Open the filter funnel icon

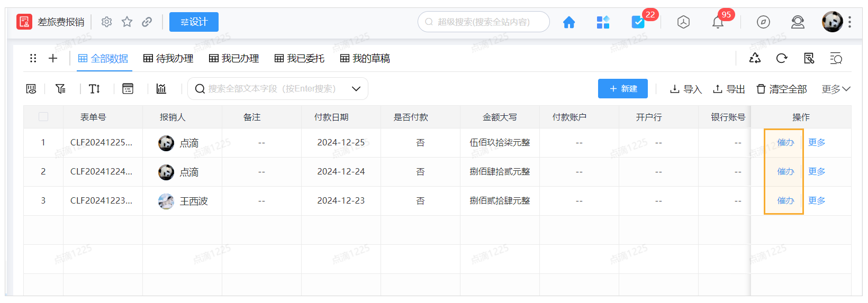(x=61, y=89)
